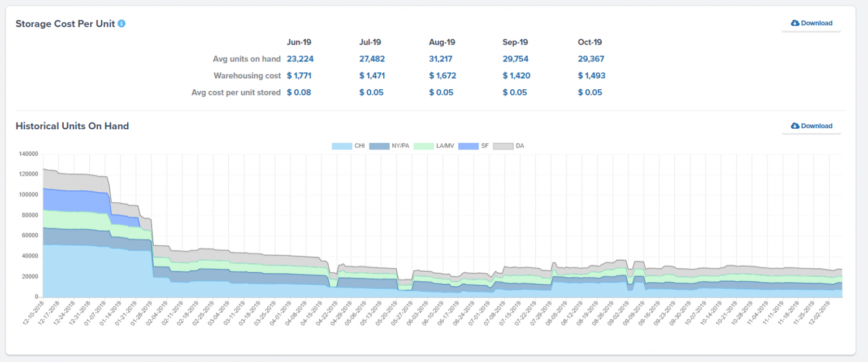868x362 pixels.
Task: Toggle LA/MV legend entry
Action: (435, 146)
